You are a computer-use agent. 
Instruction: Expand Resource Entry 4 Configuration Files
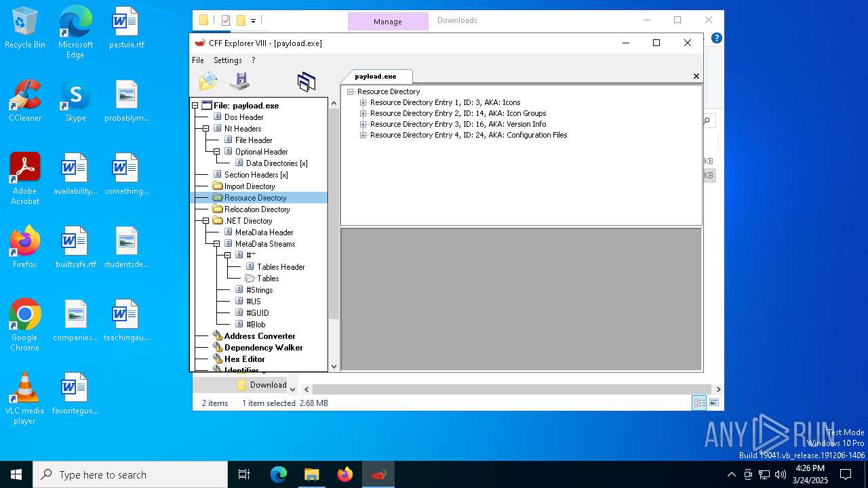click(x=363, y=136)
